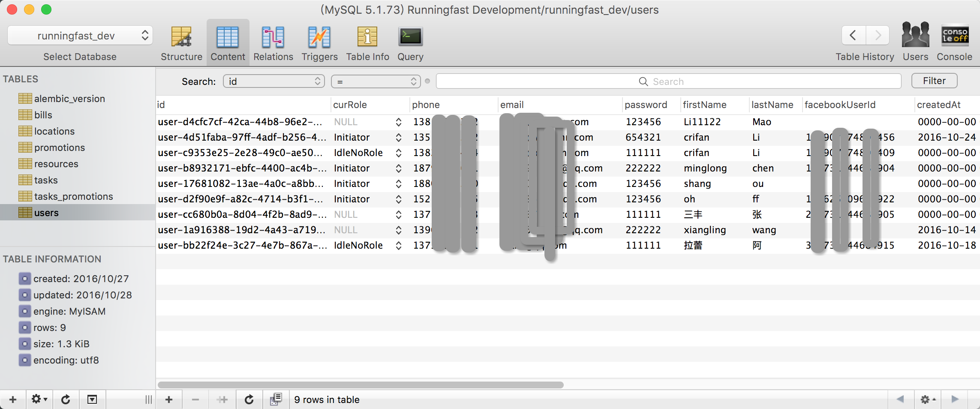Show the Table Info view
980x409 pixels.
point(367,43)
